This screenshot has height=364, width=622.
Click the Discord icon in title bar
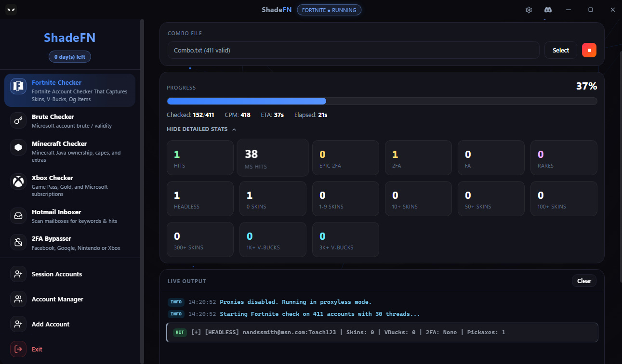(548, 10)
